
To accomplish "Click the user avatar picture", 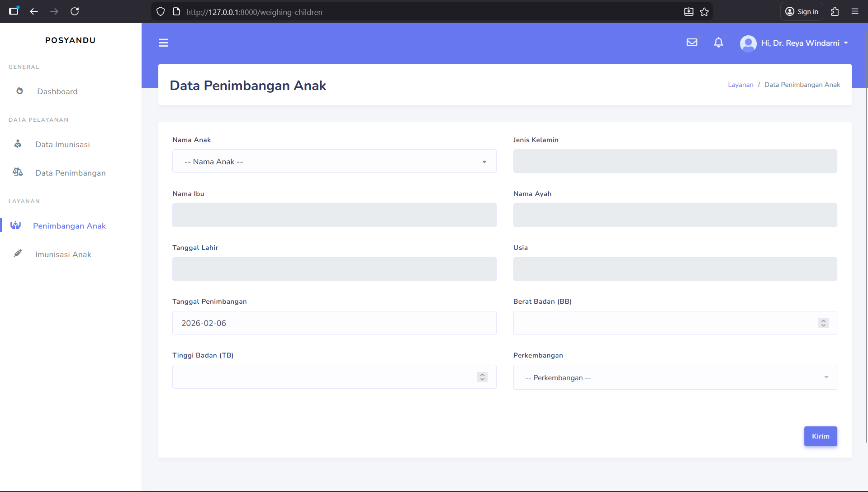I will pos(748,43).
